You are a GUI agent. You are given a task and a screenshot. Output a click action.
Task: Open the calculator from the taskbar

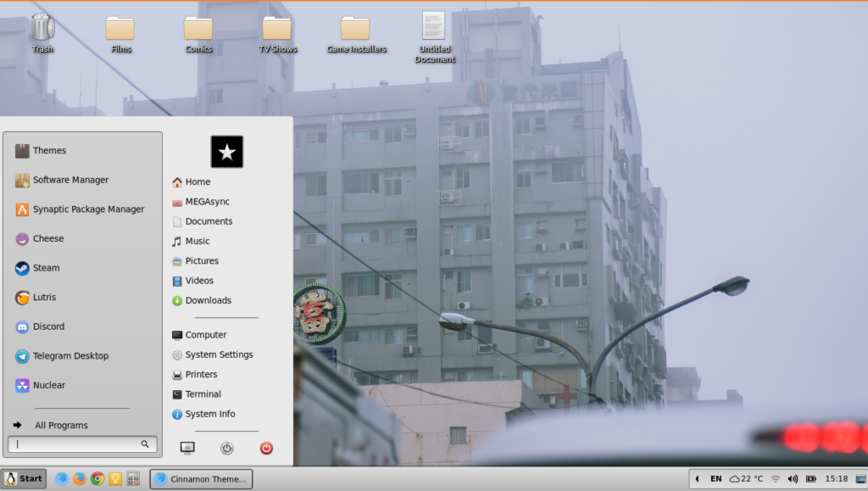[133, 479]
